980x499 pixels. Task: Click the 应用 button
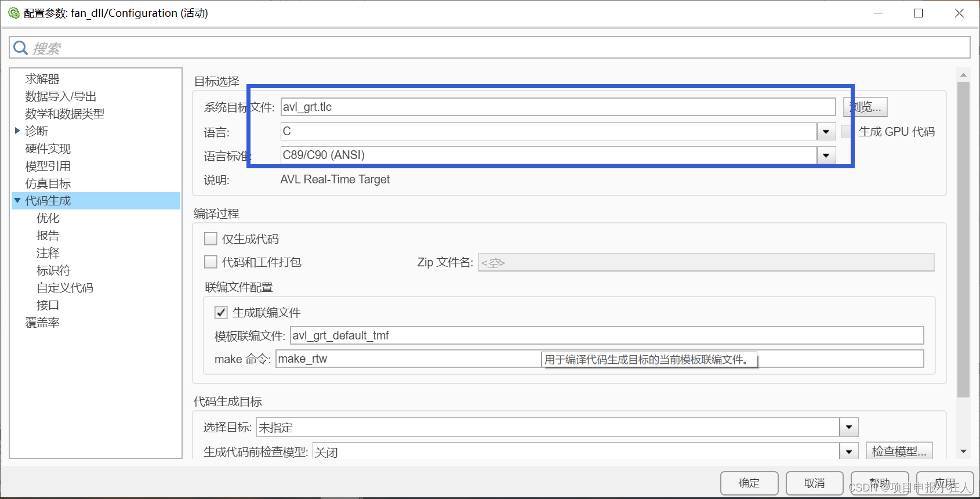pyautogui.click(x=945, y=483)
